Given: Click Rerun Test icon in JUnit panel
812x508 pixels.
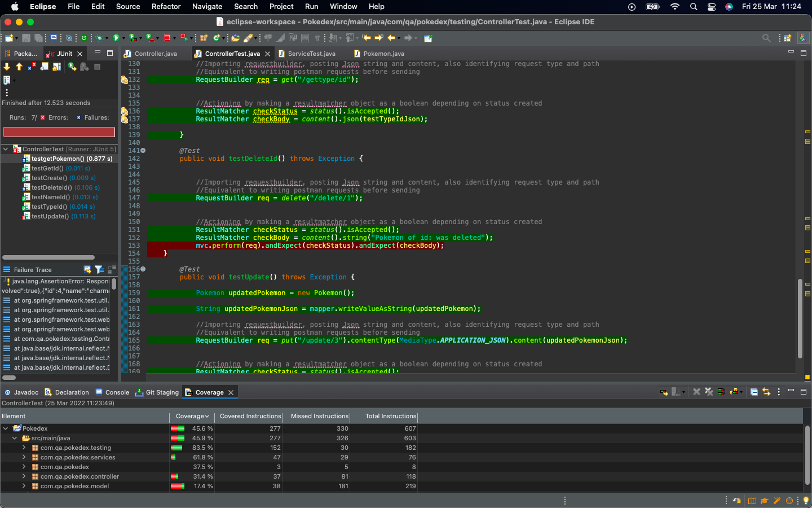Looking at the screenshot, I should point(72,67).
